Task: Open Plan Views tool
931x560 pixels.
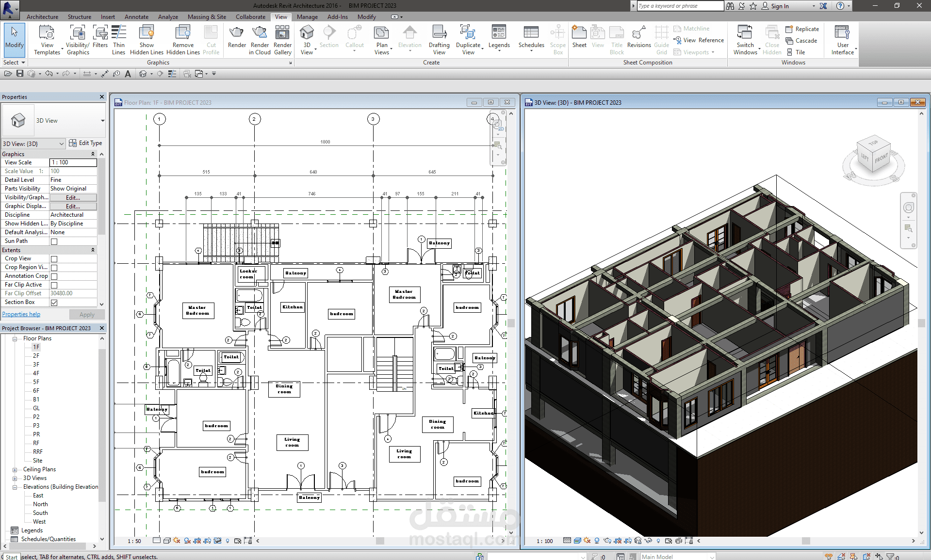Action: click(x=382, y=40)
